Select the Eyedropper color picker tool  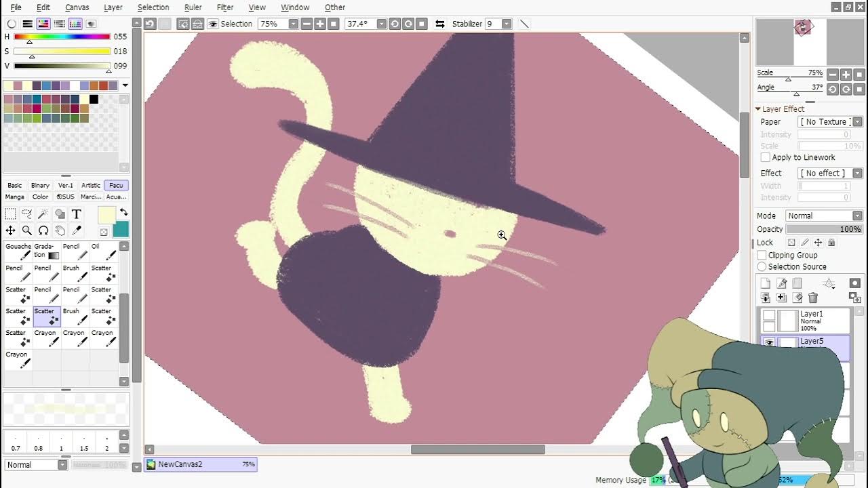coord(76,230)
